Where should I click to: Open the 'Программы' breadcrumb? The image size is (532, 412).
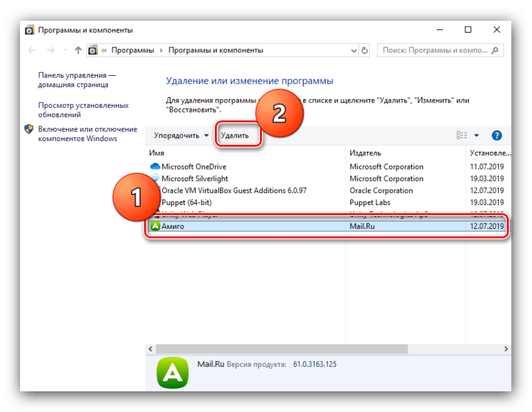[x=132, y=51]
